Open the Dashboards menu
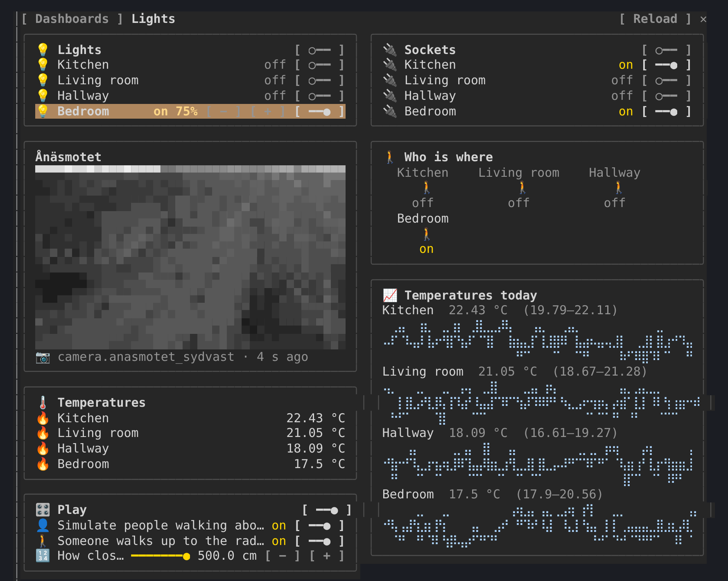The height and width of the screenshot is (581, 728). coord(72,19)
